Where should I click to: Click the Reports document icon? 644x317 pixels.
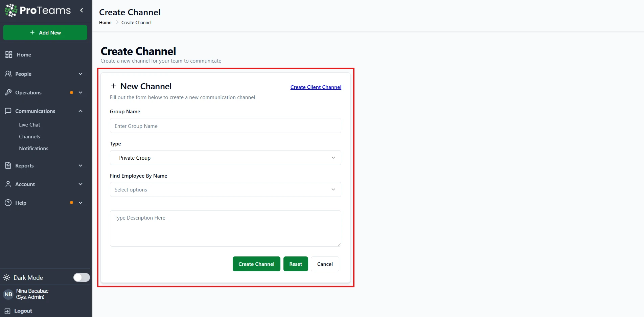pos(8,165)
